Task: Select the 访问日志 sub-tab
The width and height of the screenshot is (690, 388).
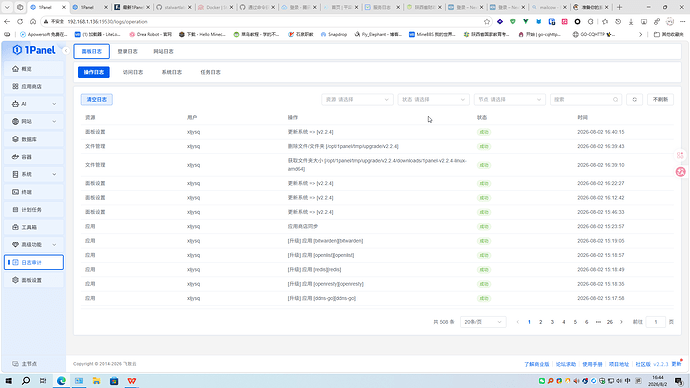Action: coord(133,72)
